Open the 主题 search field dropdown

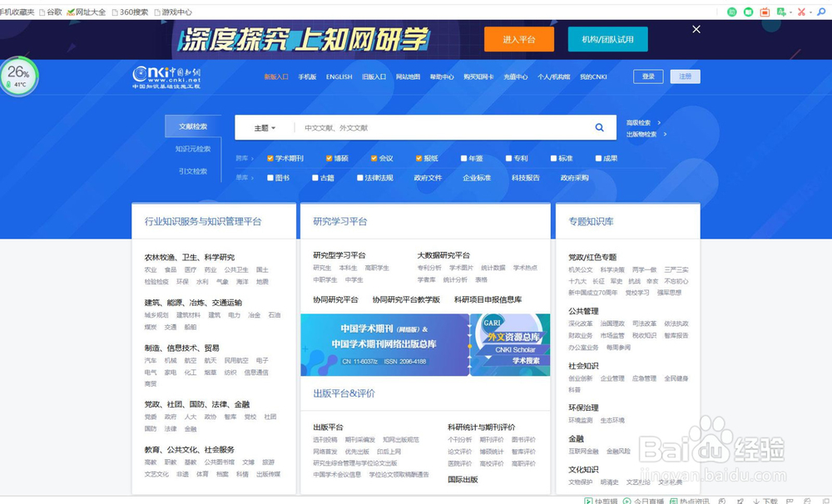pyautogui.click(x=265, y=128)
